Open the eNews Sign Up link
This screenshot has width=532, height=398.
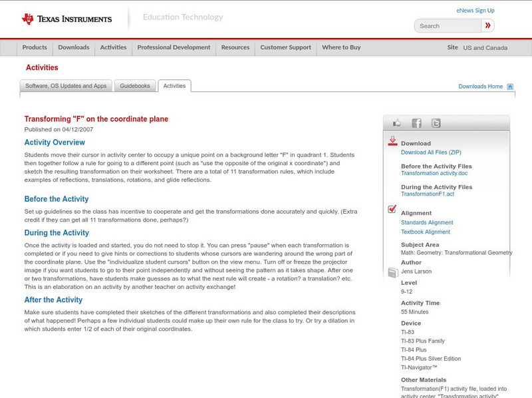475,11
